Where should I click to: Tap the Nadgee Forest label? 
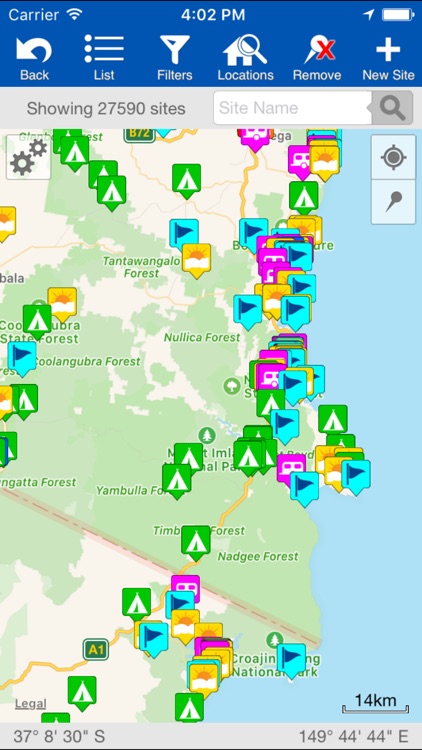pos(258,556)
